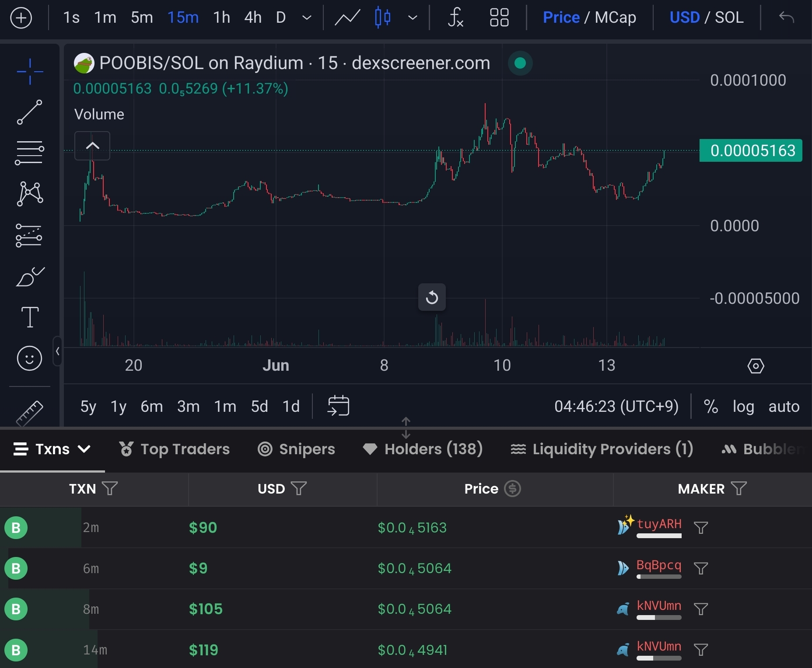Set chart range to 6m

click(151, 407)
